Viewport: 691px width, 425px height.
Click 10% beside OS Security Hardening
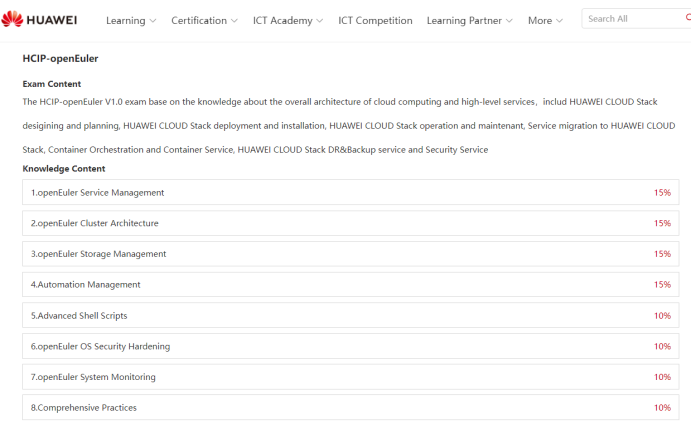point(662,347)
